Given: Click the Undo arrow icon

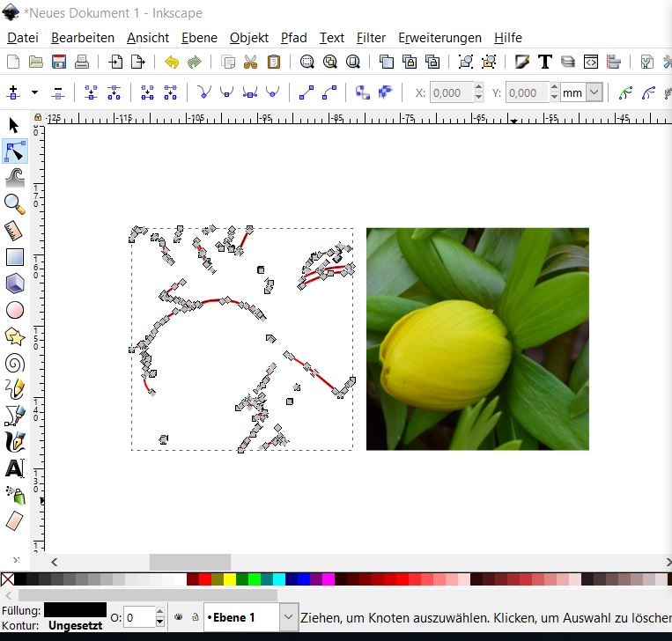Looking at the screenshot, I should (x=171, y=62).
